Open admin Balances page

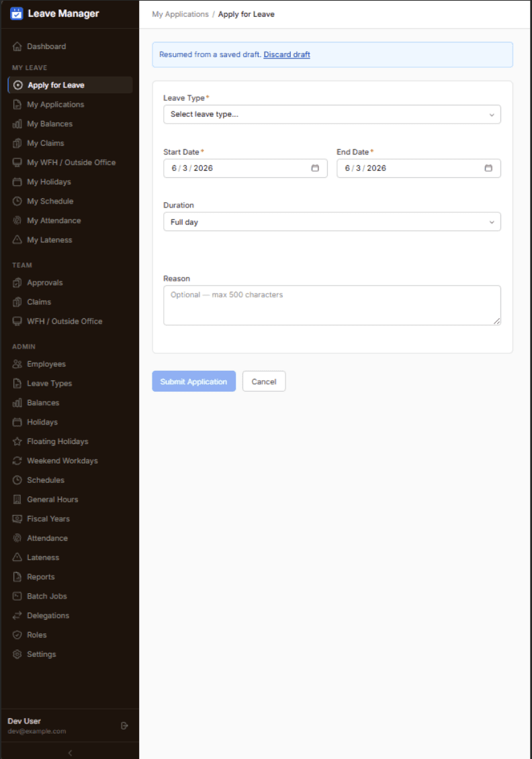coord(70,403)
